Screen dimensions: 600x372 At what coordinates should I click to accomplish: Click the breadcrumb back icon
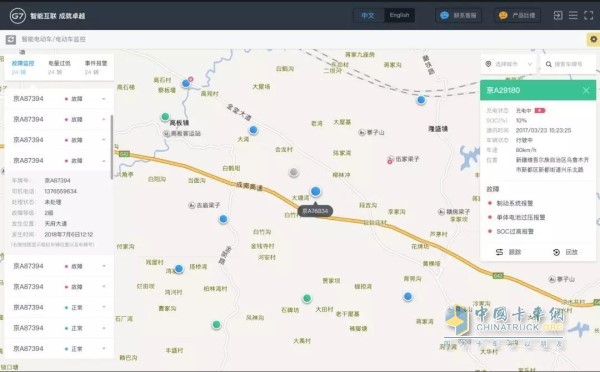(x=11, y=39)
